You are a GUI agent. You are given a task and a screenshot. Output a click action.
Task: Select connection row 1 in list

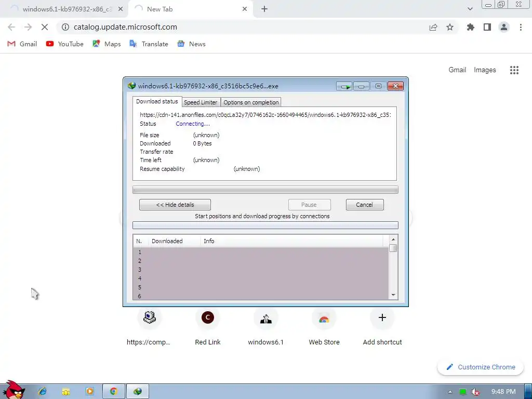tap(261, 252)
